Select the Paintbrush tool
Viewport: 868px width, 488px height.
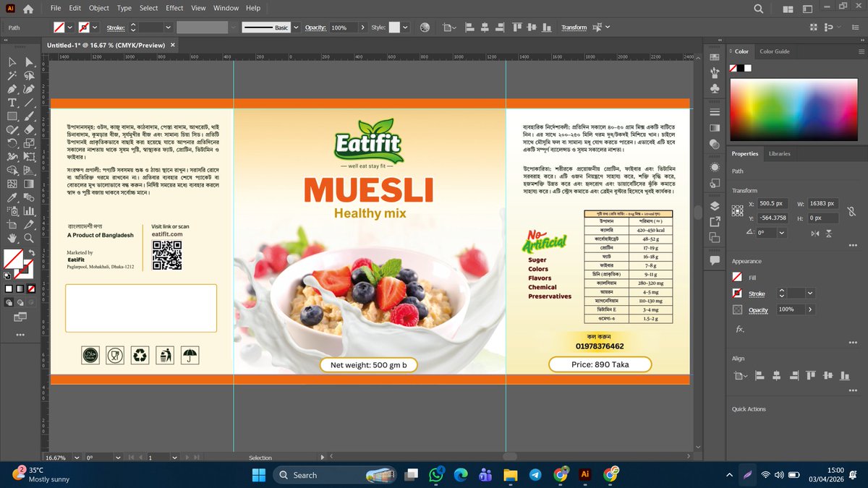click(29, 116)
